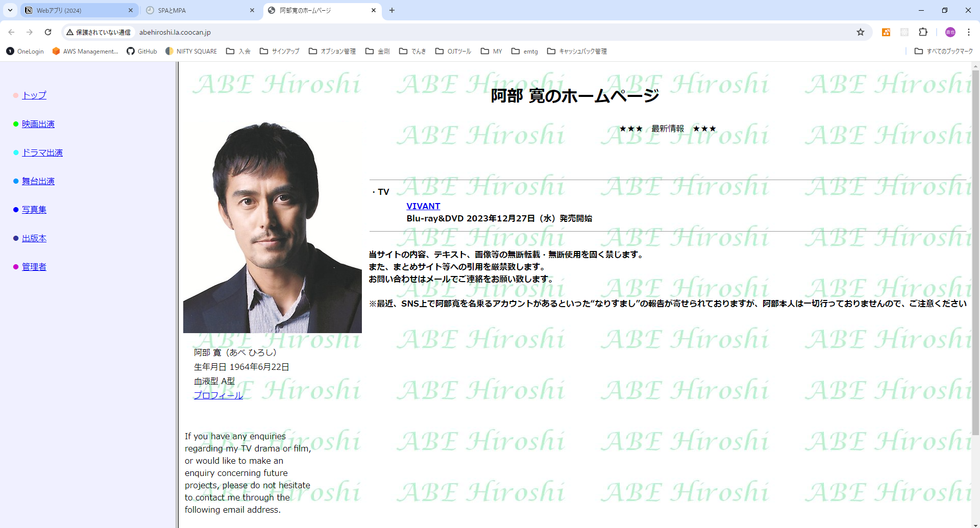Click the 阿部 寛のホームページ heading
The image size is (980, 528).
(x=575, y=95)
